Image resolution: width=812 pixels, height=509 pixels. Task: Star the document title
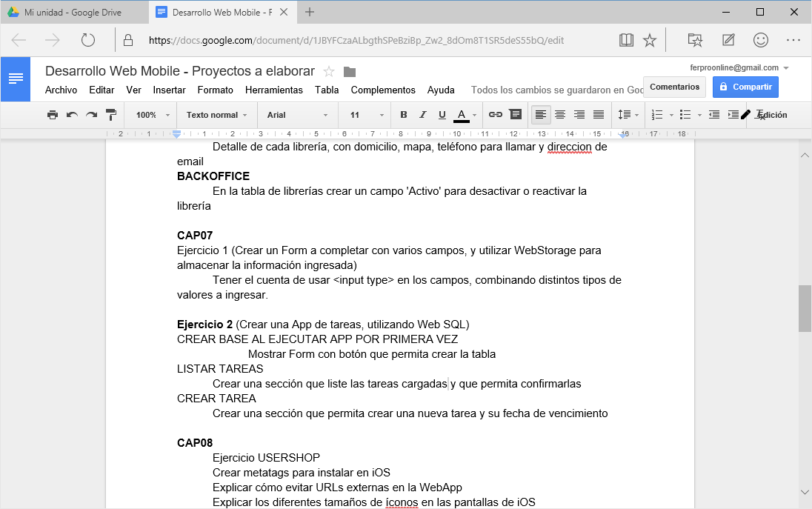coord(329,71)
